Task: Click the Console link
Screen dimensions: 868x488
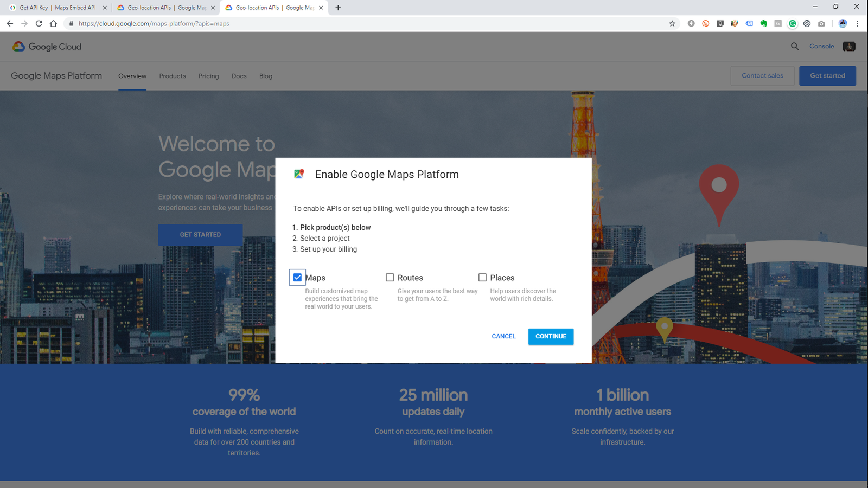Action: (x=821, y=47)
